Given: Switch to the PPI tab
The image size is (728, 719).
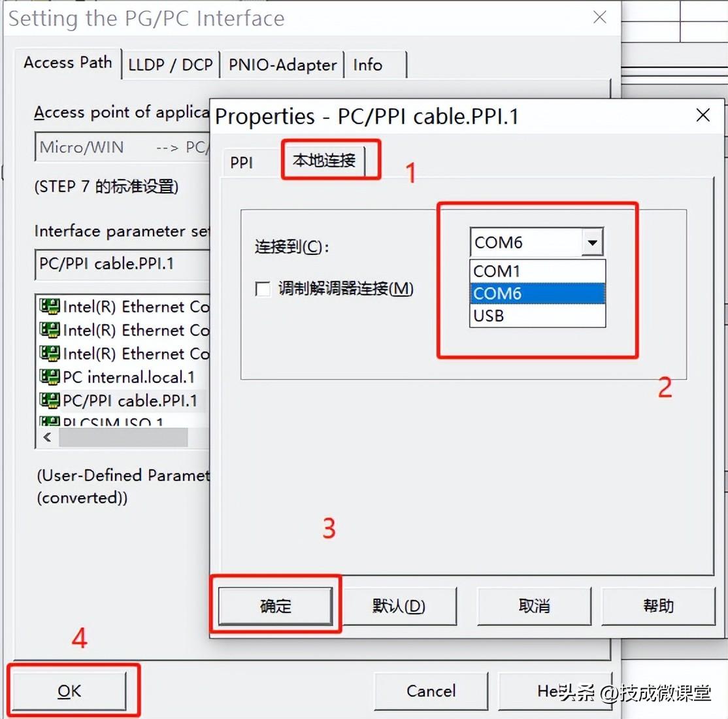Looking at the screenshot, I should [x=241, y=163].
